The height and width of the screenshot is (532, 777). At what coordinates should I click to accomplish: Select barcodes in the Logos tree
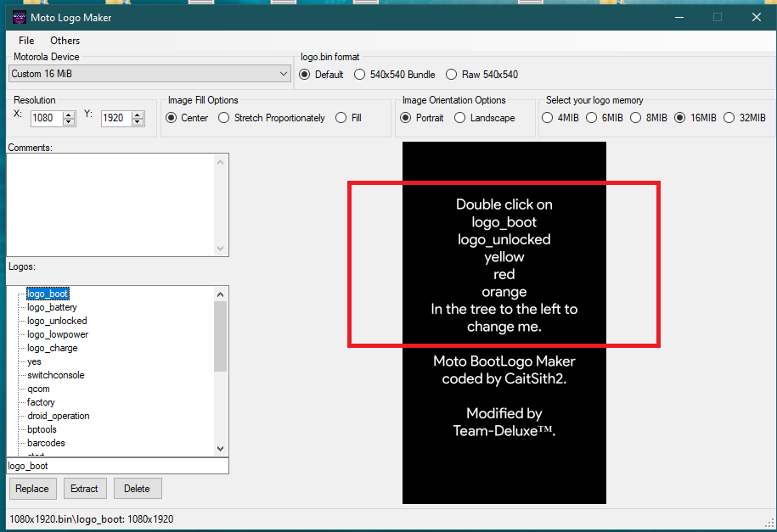[46, 443]
